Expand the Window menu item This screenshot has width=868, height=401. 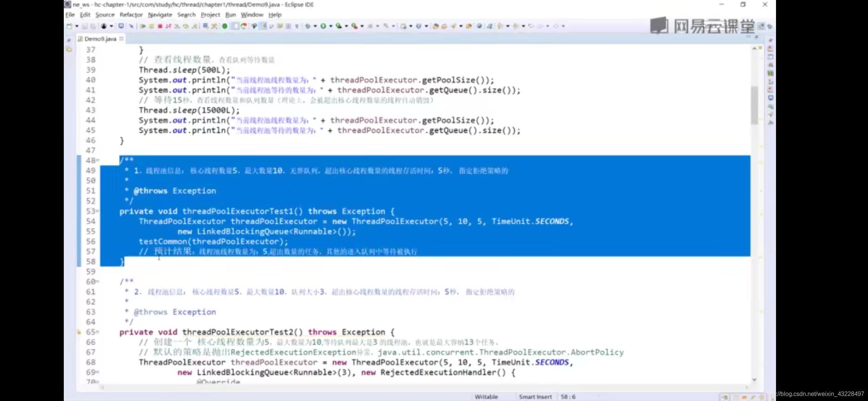pyautogui.click(x=252, y=15)
